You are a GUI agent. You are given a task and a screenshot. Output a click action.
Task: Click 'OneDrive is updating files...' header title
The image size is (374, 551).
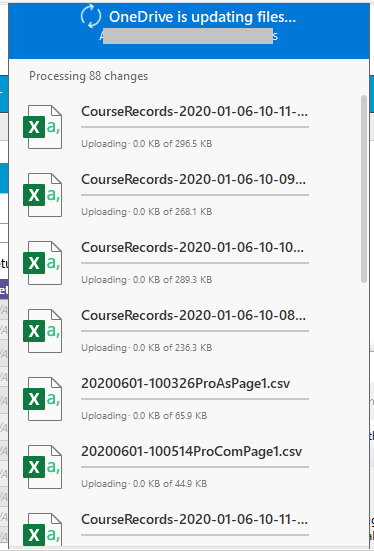coord(202,17)
